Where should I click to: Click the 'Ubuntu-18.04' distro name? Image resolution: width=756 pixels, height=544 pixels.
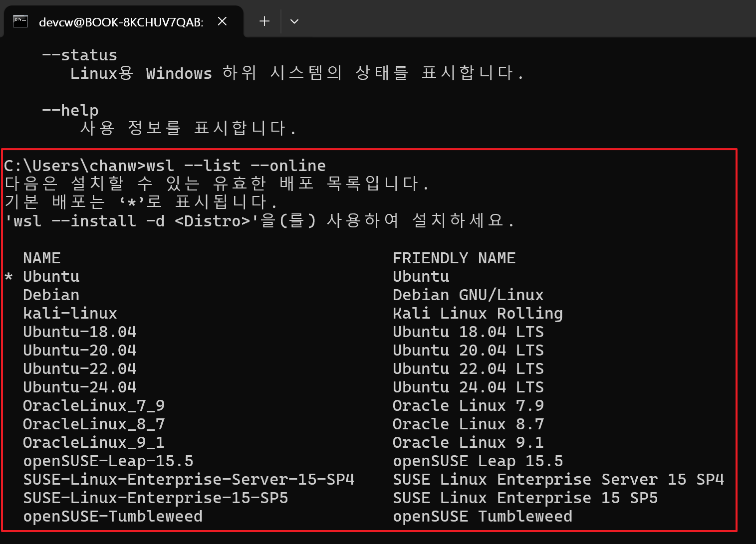[80, 332]
